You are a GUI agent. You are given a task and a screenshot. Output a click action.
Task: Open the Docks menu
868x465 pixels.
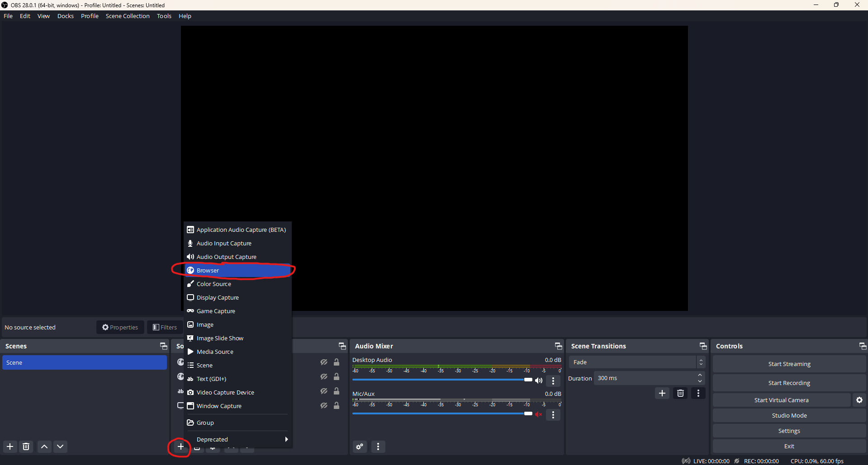tap(66, 16)
